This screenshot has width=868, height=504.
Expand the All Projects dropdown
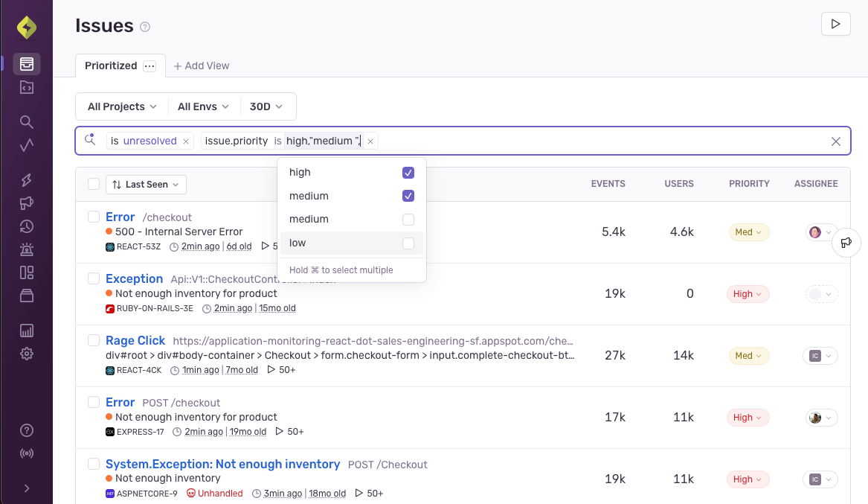point(122,106)
